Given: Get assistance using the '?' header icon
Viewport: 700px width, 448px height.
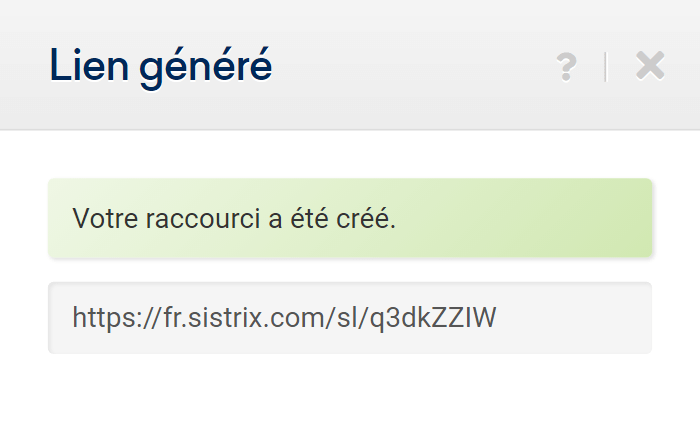Looking at the screenshot, I should coord(567,67).
